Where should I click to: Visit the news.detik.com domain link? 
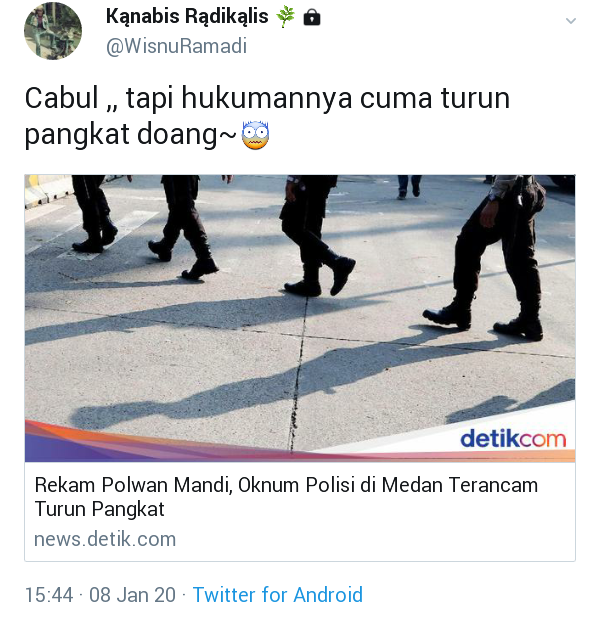pyautogui.click(x=105, y=539)
